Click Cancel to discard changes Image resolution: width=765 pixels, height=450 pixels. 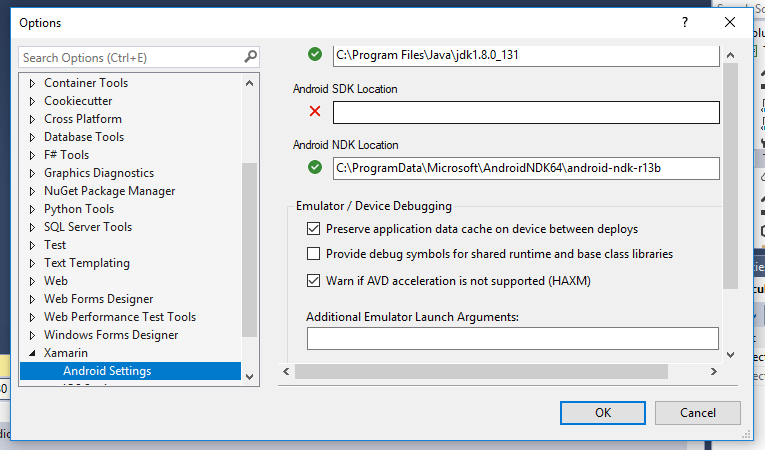[x=698, y=413]
